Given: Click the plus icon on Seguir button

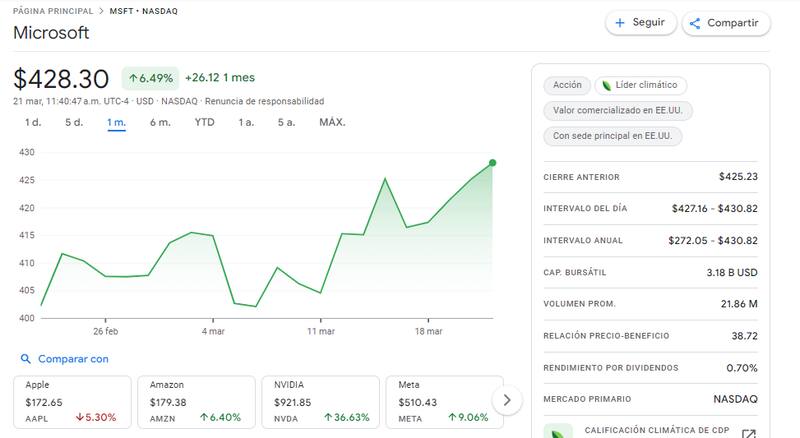Looking at the screenshot, I should pos(620,23).
